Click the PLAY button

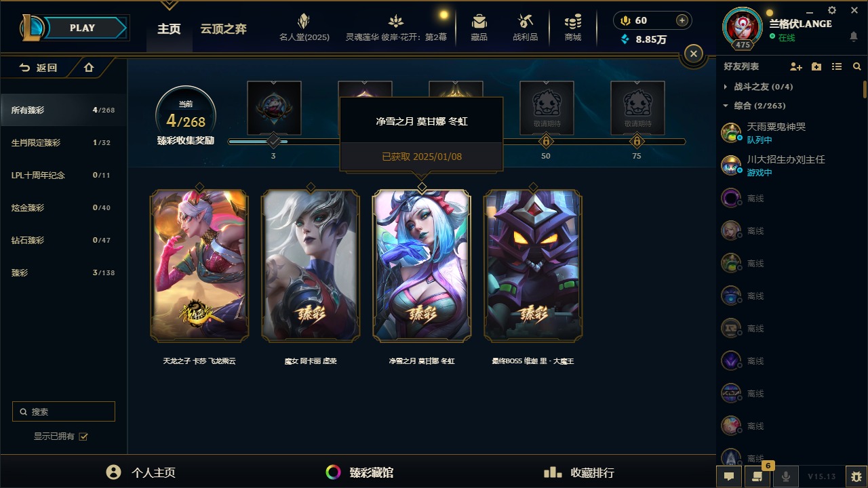click(83, 28)
